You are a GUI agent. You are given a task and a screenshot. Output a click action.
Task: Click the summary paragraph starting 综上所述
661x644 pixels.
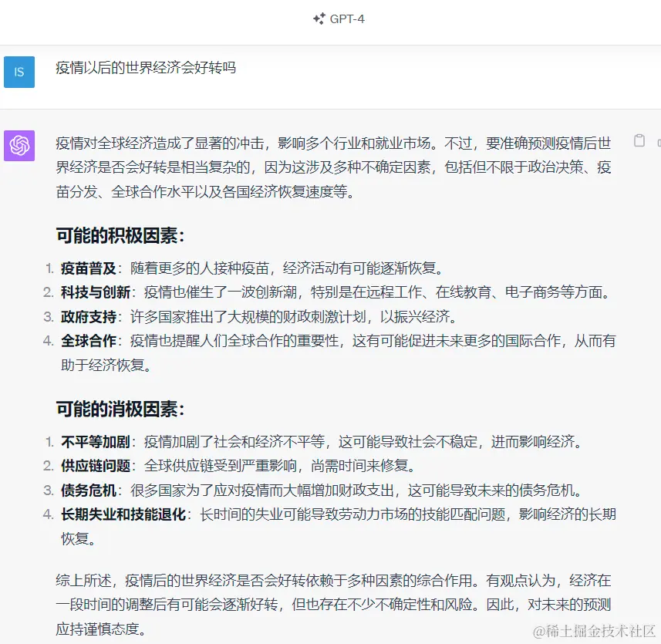(333, 605)
